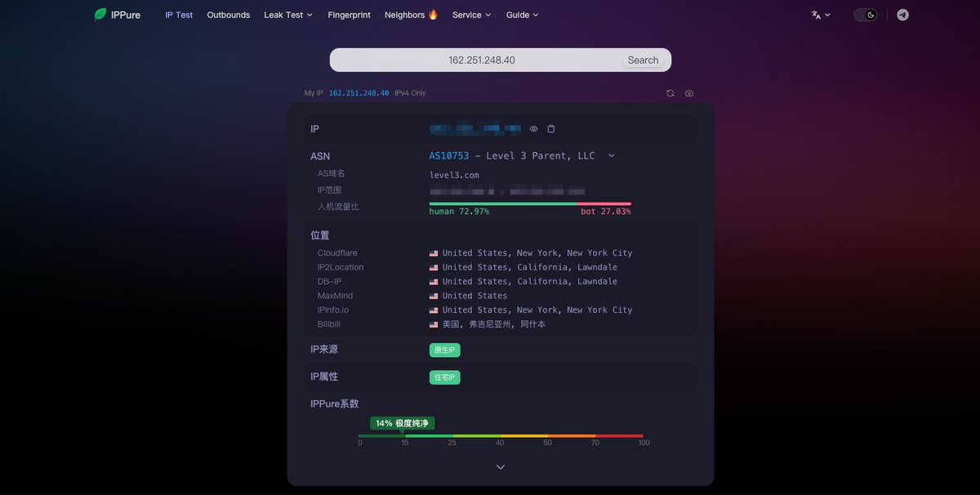Open the language translate icon
This screenshot has height=495, width=980.
pyautogui.click(x=816, y=14)
